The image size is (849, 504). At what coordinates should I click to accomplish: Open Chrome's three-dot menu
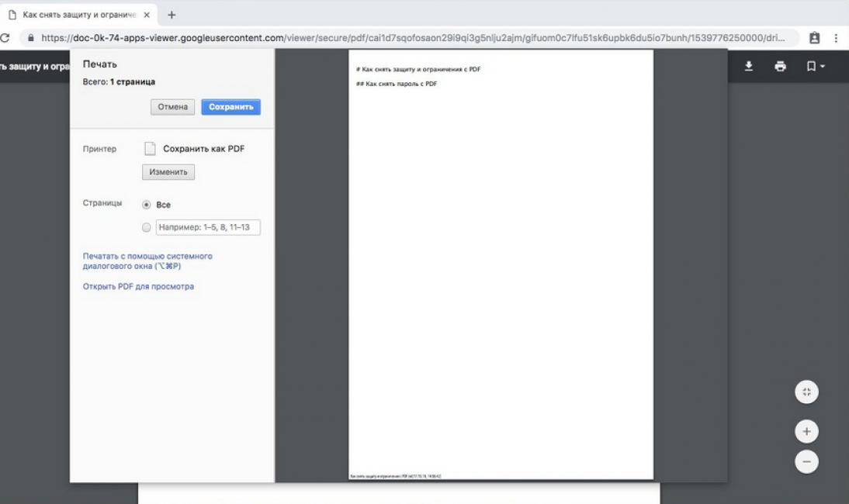coord(836,38)
